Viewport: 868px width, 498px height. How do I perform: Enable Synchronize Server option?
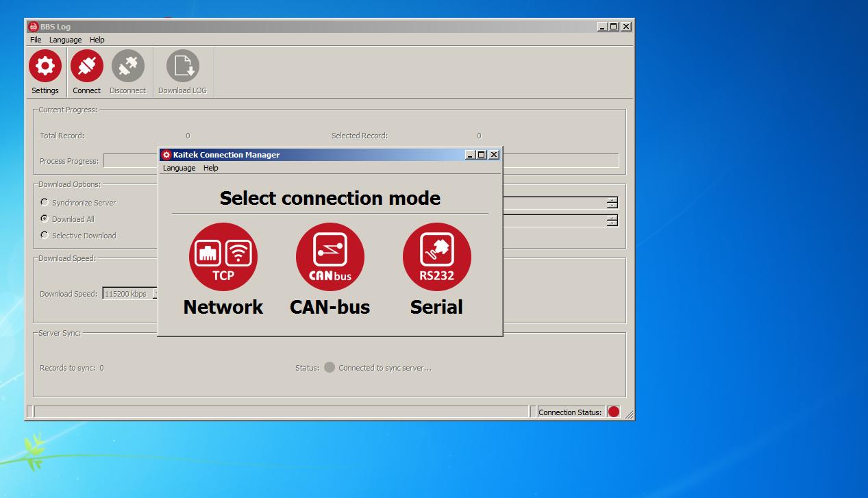(45, 202)
